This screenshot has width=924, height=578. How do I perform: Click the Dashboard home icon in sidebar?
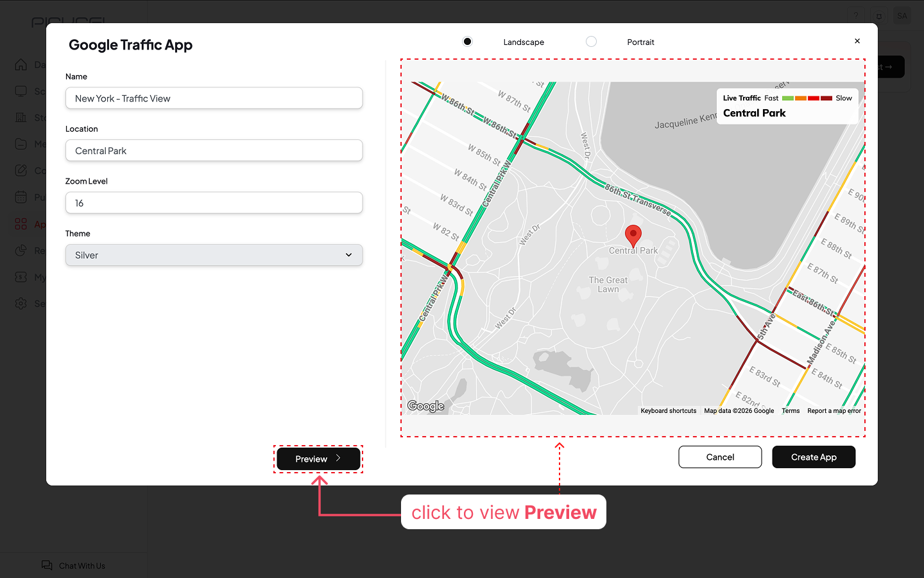point(21,64)
